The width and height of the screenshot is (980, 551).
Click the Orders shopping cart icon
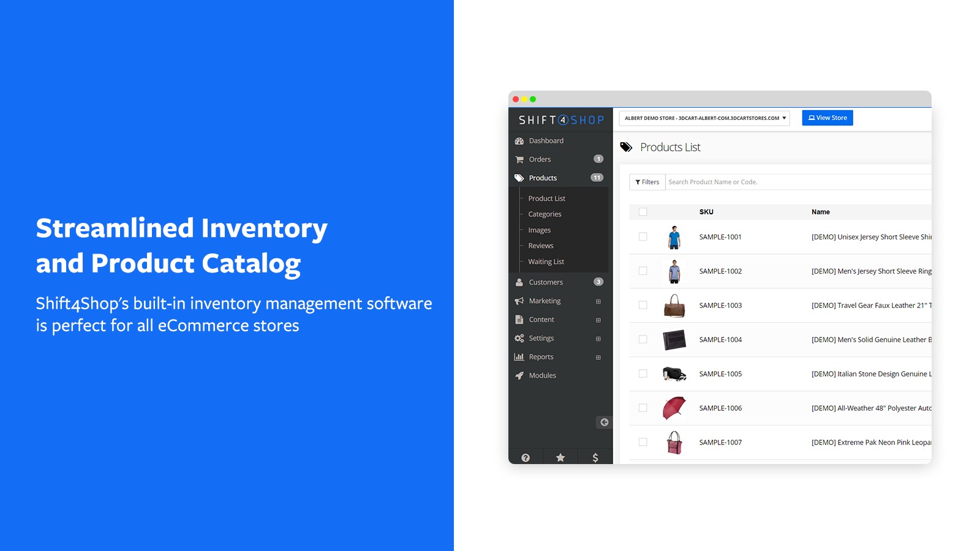(519, 159)
